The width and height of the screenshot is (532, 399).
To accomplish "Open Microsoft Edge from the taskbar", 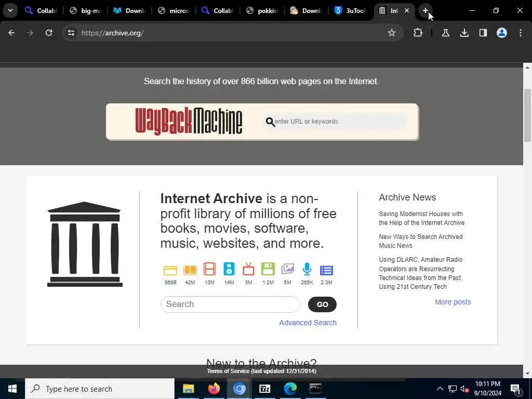I will [x=290, y=389].
